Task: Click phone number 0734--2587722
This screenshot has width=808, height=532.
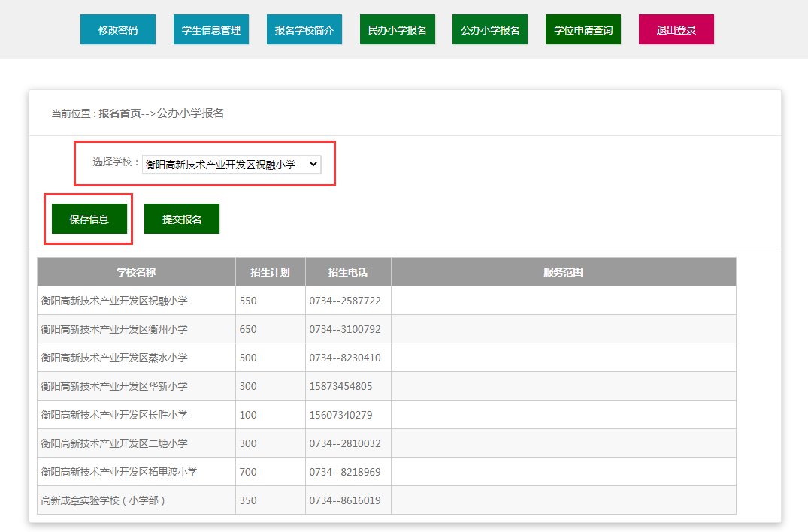Action: pos(345,301)
